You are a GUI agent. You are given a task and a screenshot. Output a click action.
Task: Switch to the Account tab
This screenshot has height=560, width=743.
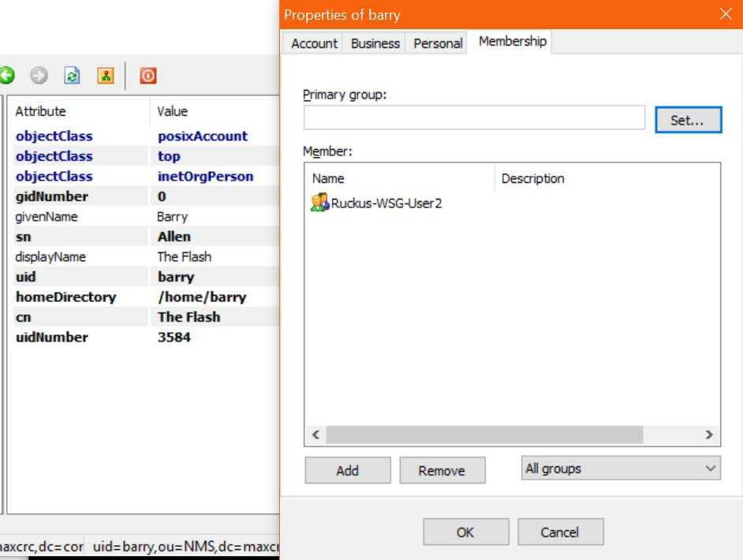(314, 43)
